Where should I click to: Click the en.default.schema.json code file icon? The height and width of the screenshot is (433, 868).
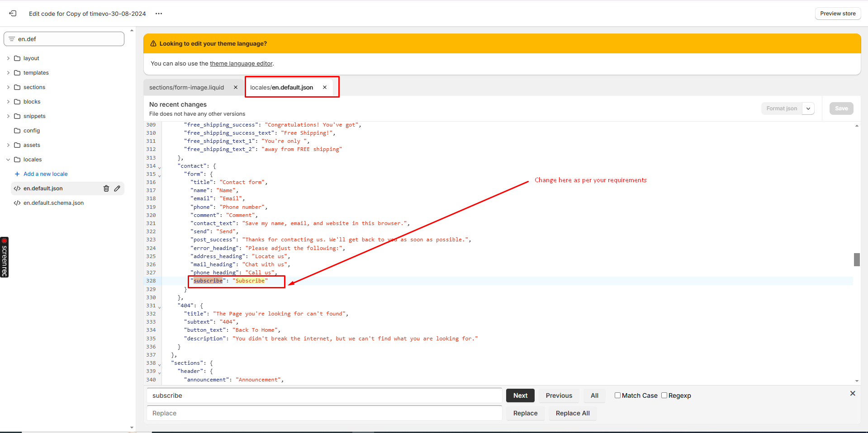coord(17,203)
